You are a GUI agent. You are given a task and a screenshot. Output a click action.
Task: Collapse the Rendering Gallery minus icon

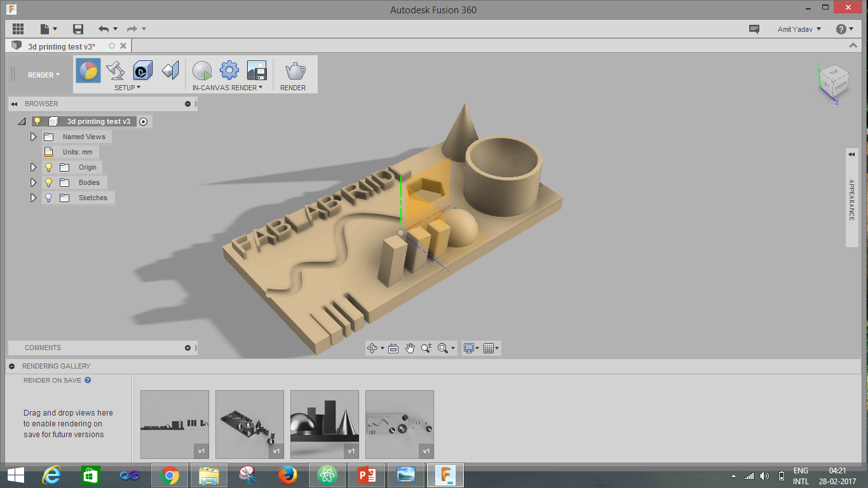(11, 366)
